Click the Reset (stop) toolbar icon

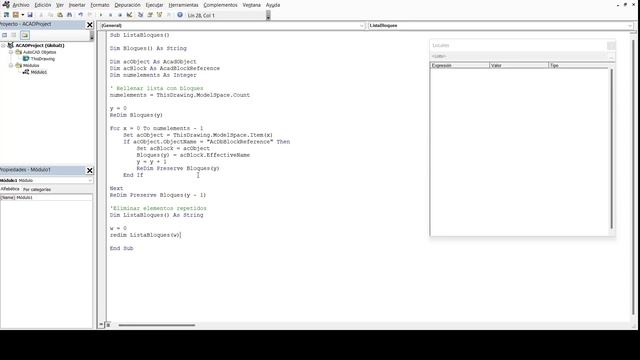pyautogui.click(x=120, y=15)
